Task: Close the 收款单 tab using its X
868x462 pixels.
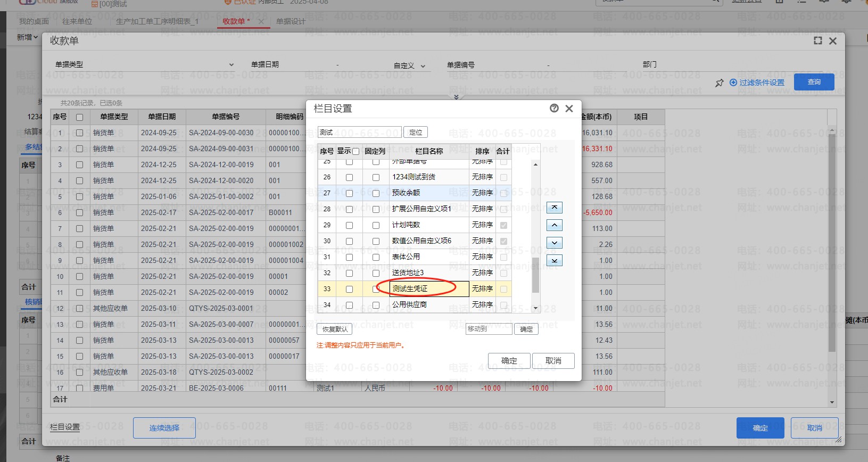Action: tap(261, 21)
